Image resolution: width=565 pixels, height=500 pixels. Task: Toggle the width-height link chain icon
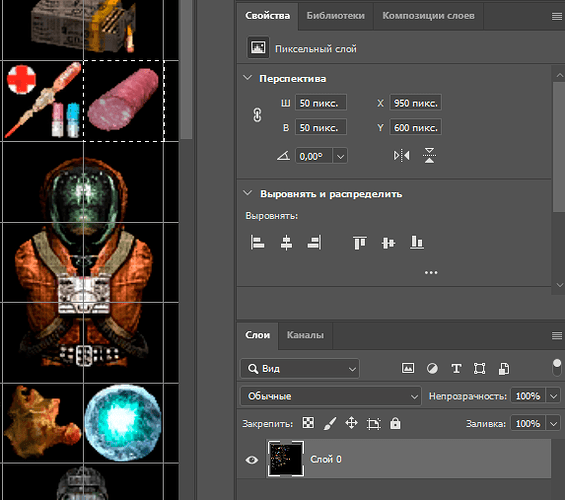tap(257, 115)
